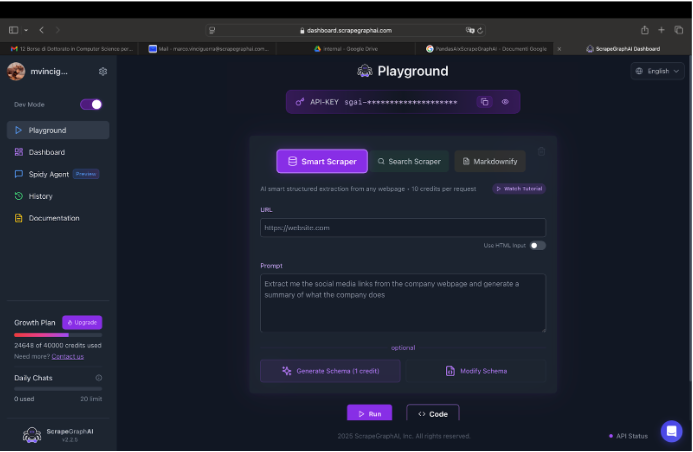Click the credits used progress bar
Screen dimensions: 693x452
click(x=58, y=335)
